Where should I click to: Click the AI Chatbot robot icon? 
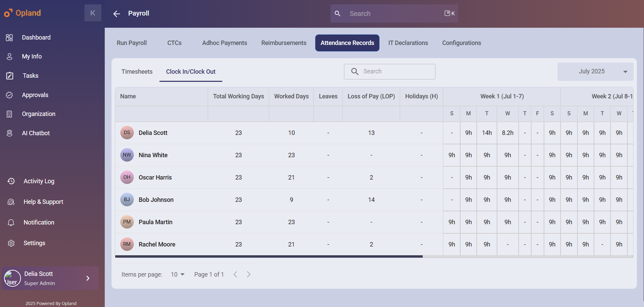coord(9,133)
